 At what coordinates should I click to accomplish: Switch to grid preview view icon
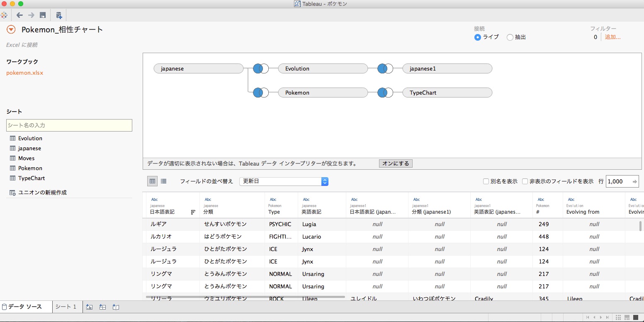[x=152, y=181]
